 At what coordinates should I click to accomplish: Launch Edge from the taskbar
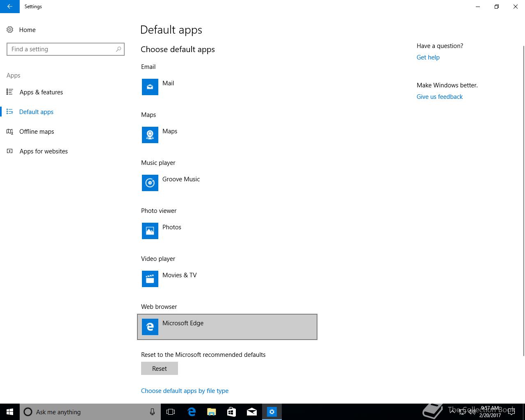191,412
